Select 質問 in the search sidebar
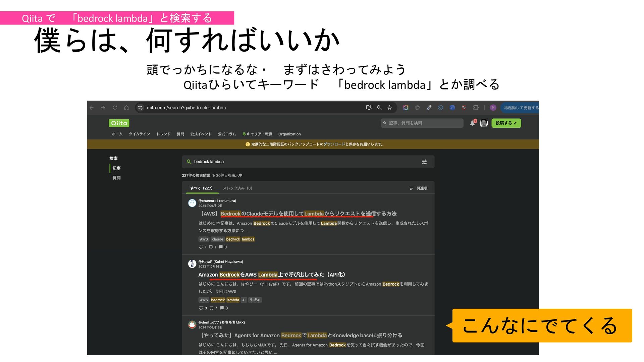 click(x=116, y=178)
